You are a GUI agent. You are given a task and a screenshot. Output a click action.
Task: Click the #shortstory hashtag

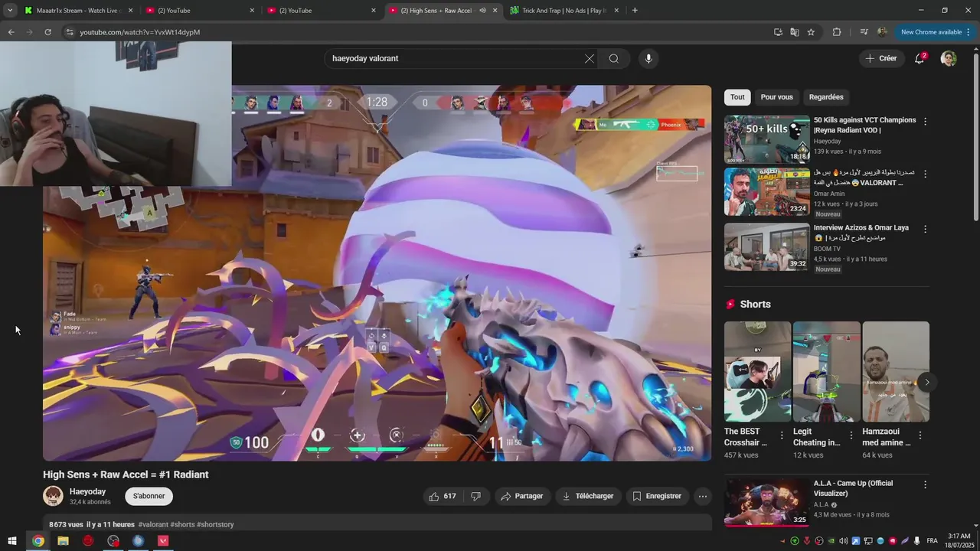pos(215,524)
